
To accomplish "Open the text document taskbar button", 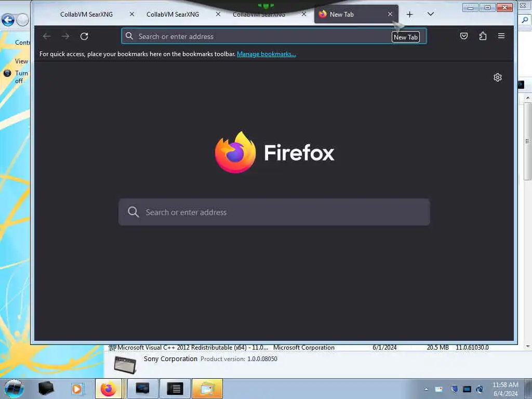I will pyautogui.click(x=175, y=389).
